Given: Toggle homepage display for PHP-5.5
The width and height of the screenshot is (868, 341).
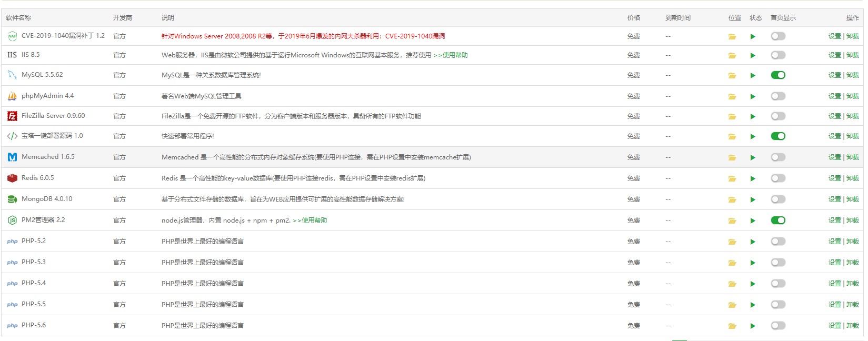Looking at the screenshot, I should [x=778, y=305].
